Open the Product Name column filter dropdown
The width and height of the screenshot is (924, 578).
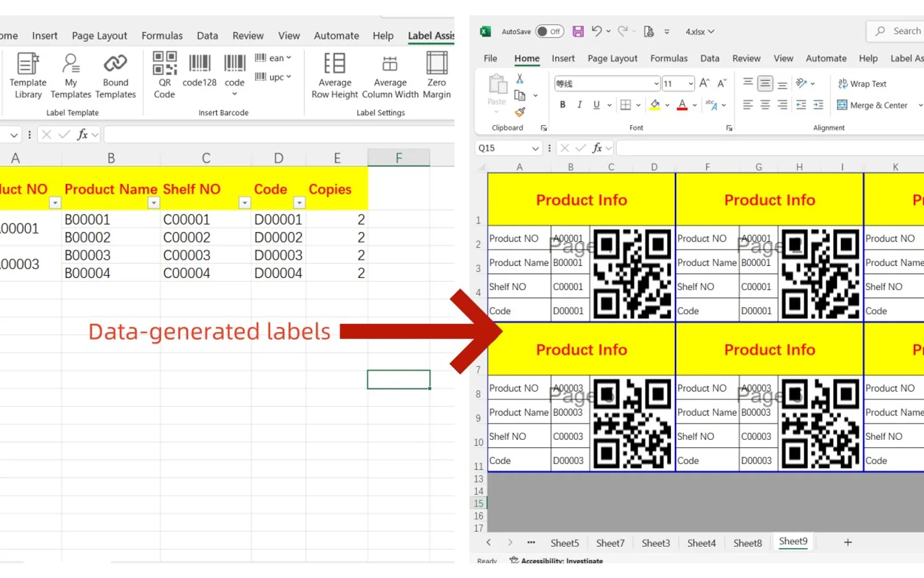point(154,203)
